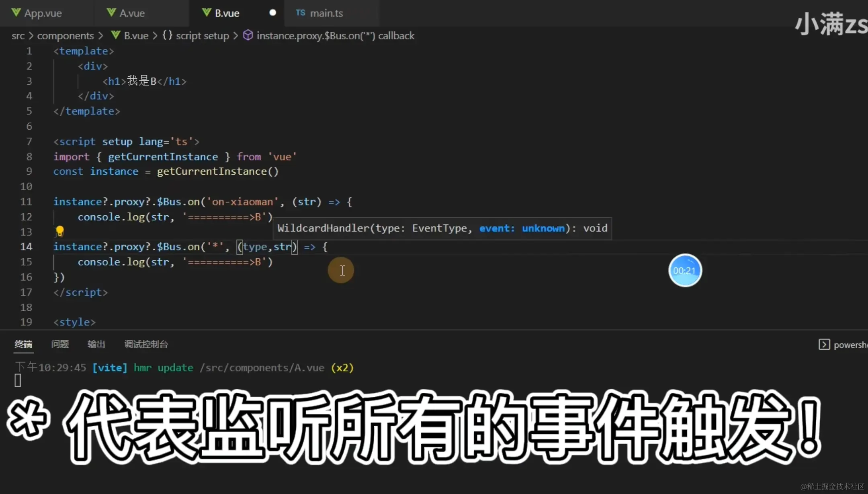Switch to 输出 output panel tab

[x=96, y=344]
